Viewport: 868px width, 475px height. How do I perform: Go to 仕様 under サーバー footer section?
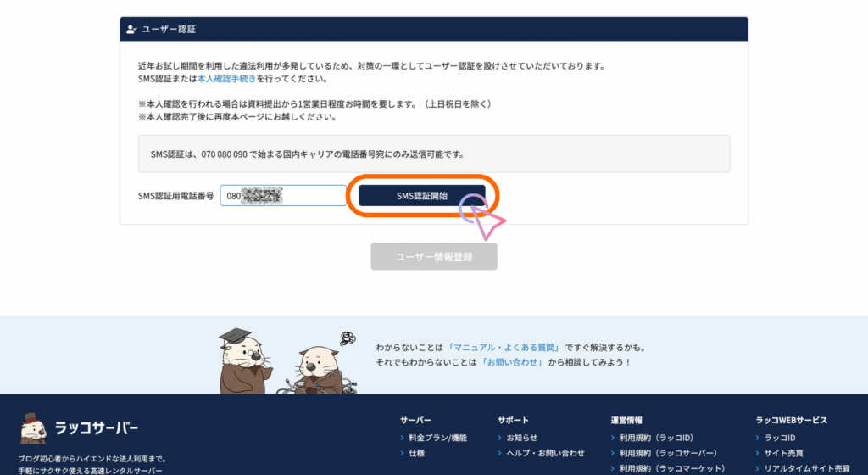tap(416, 454)
